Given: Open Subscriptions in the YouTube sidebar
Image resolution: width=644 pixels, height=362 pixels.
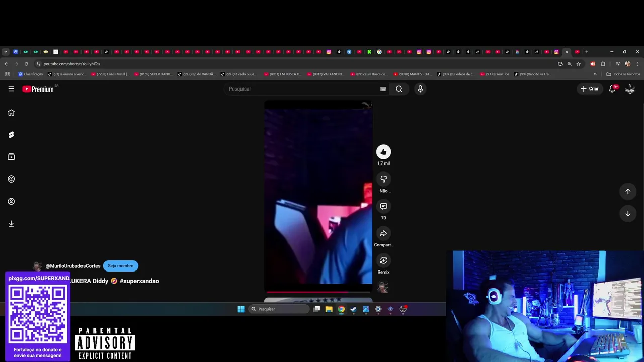Looking at the screenshot, I should pos(11,157).
